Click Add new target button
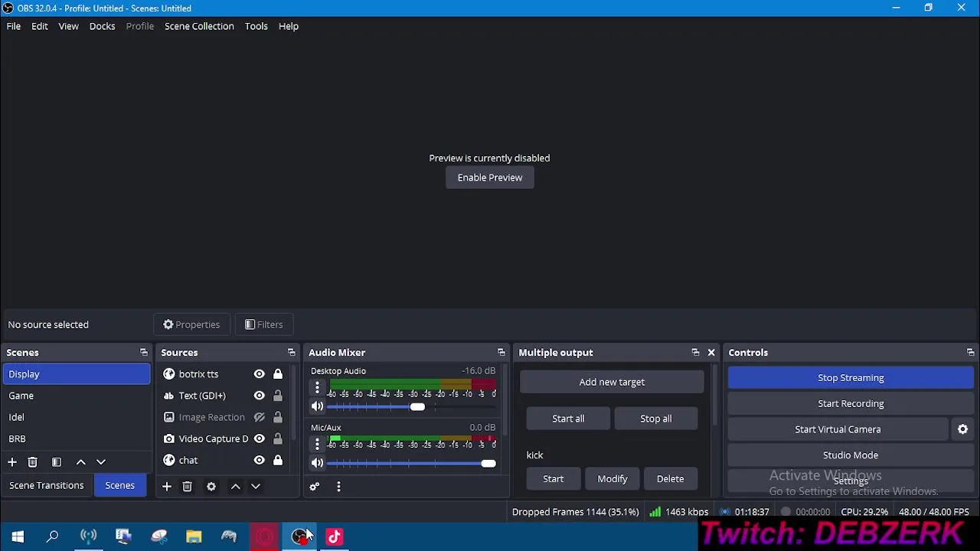Screen dimensions: 980x551 coord(612,382)
